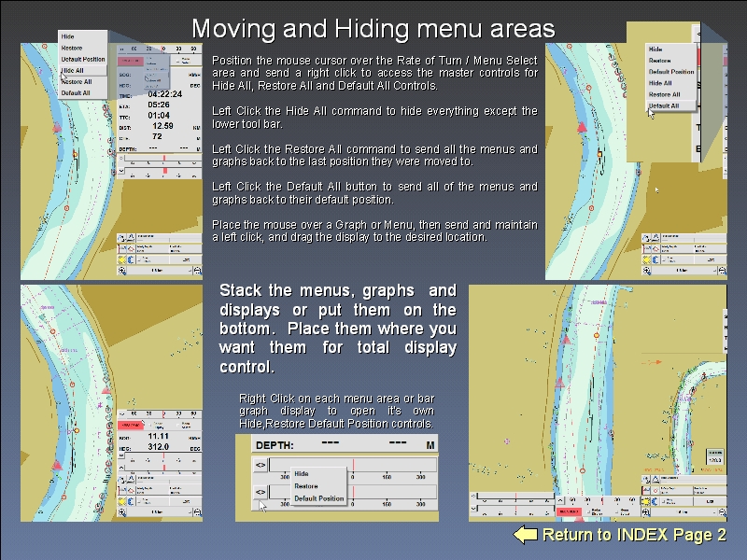Choose Default Position in depth graph menu
Screen dimensions: 747x560
click(x=318, y=498)
